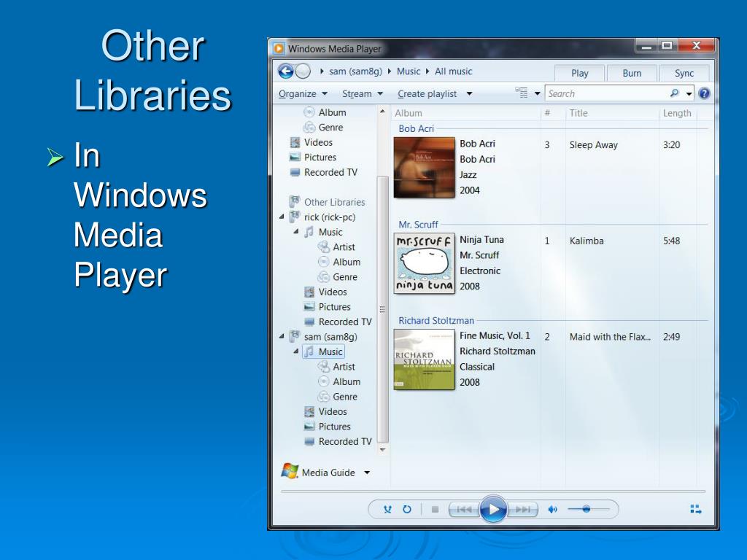Select Genre under rick's Music
Viewport: 747px width, 560px height.
[x=338, y=276]
